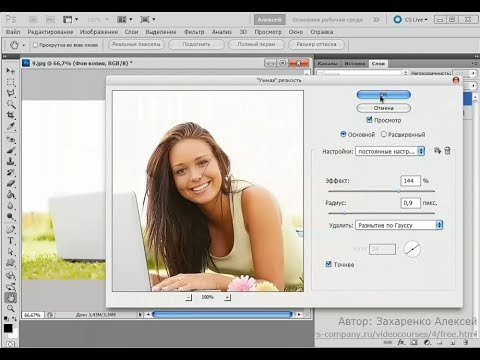Click the save settings copy icon
The height and width of the screenshot is (360, 480).
click(x=437, y=151)
